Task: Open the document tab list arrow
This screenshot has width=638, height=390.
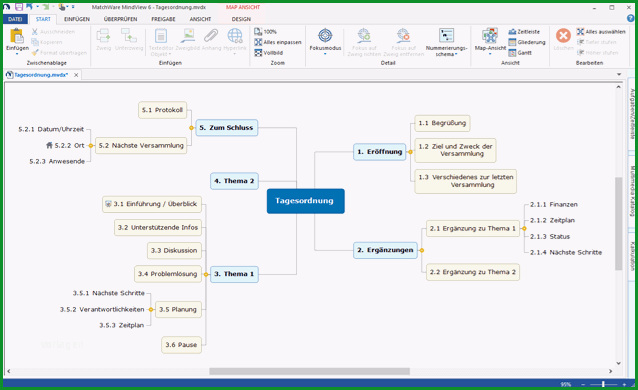Action: (x=619, y=74)
